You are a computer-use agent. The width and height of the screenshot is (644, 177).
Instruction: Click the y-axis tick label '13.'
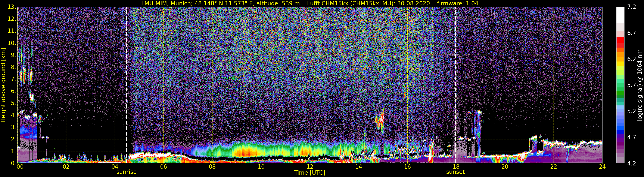point(12,7)
